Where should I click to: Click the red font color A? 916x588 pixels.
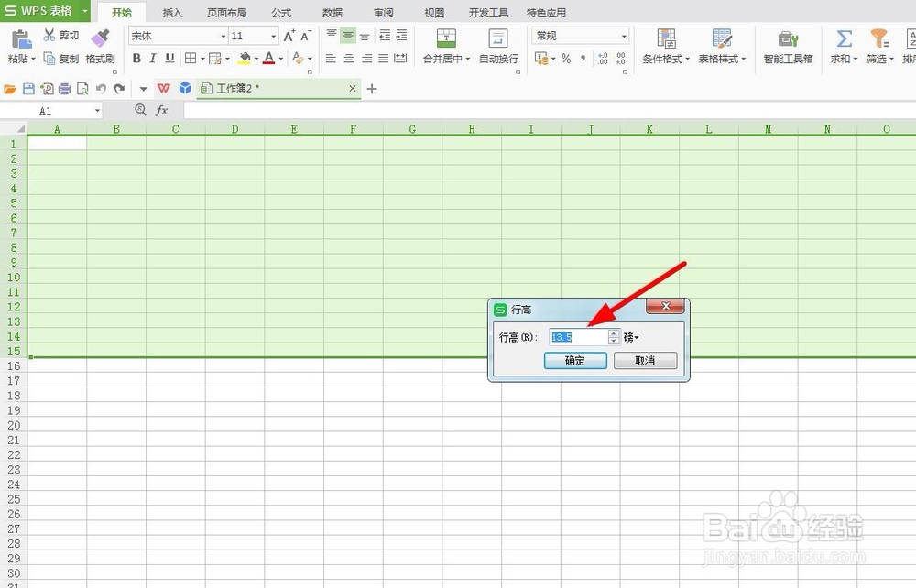coord(268,58)
